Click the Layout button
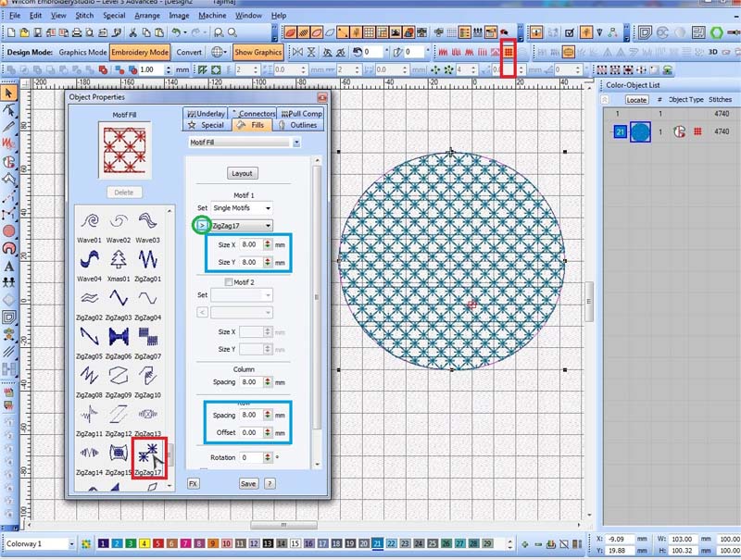Image resolution: width=741 pixels, height=560 pixels. (x=242, y=173)
